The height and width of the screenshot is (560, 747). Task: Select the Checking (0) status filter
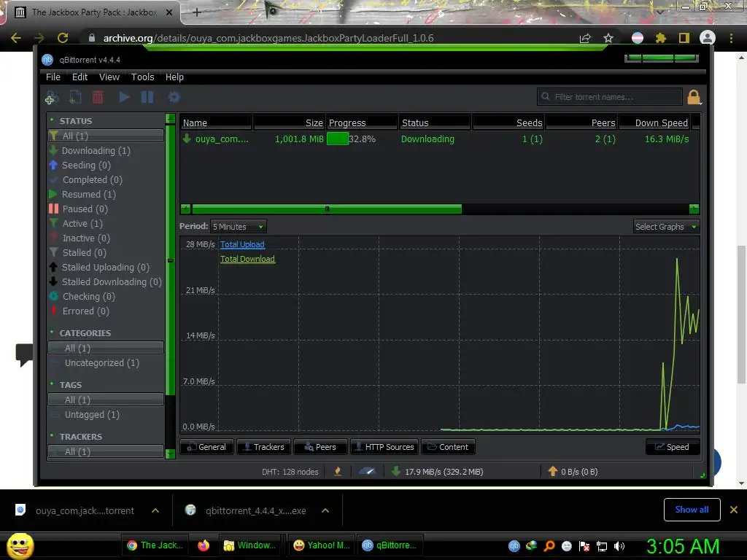click(x=88, y=297)
